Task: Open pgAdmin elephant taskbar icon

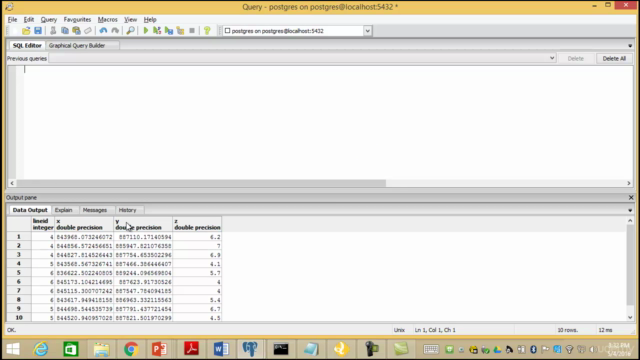Action: pyautogui.click(x=250, y=349)
